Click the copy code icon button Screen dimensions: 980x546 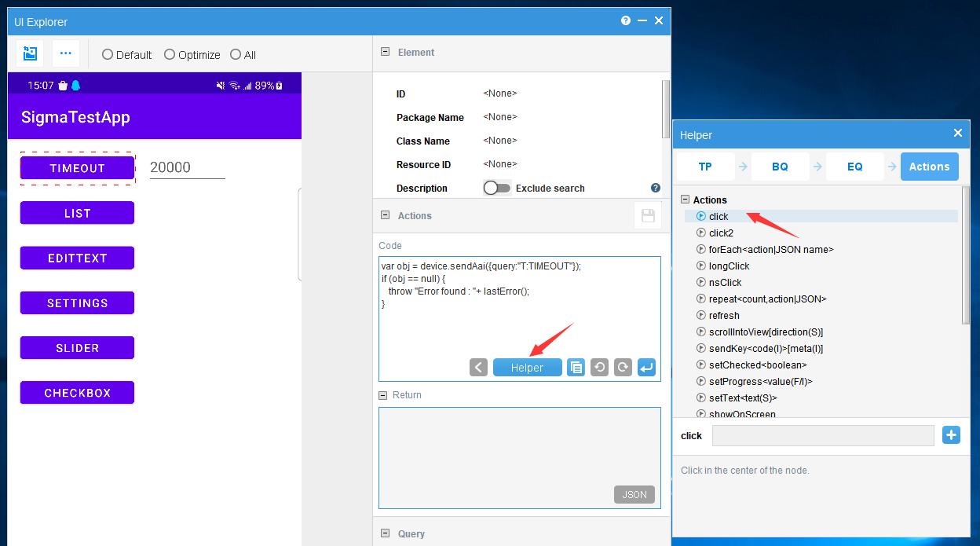(576, 367)
